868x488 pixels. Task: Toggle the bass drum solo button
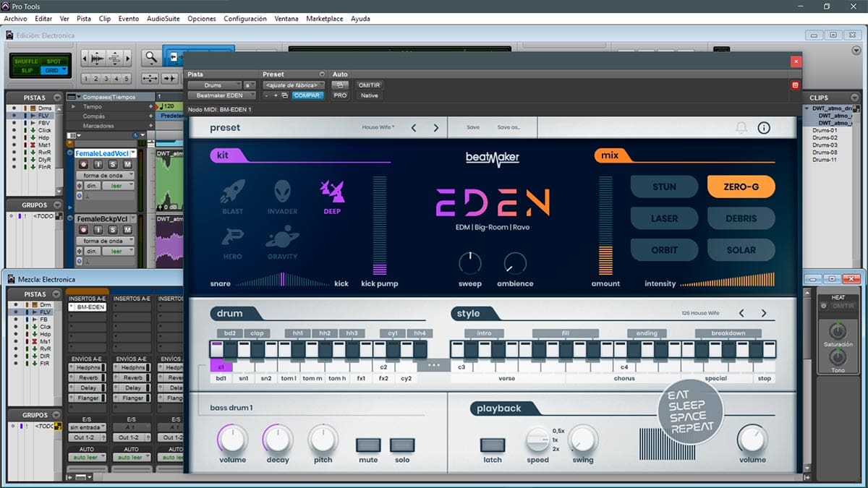tap(402, 445)
